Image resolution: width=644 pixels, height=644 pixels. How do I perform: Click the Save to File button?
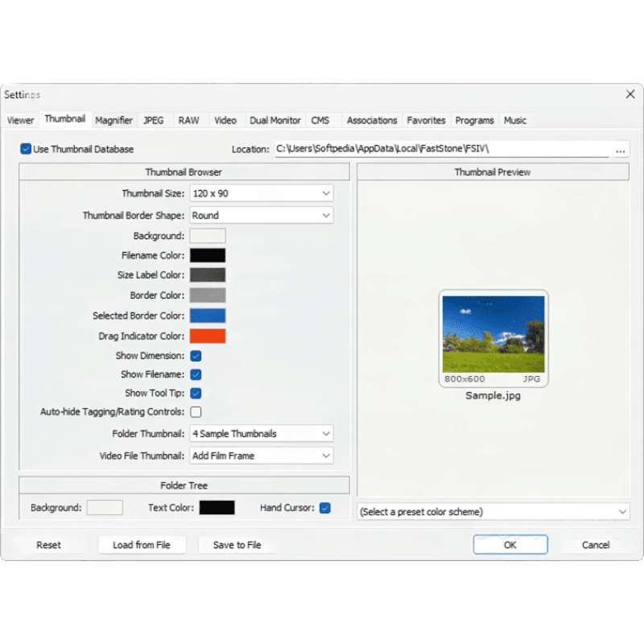[x=237, y=545]
